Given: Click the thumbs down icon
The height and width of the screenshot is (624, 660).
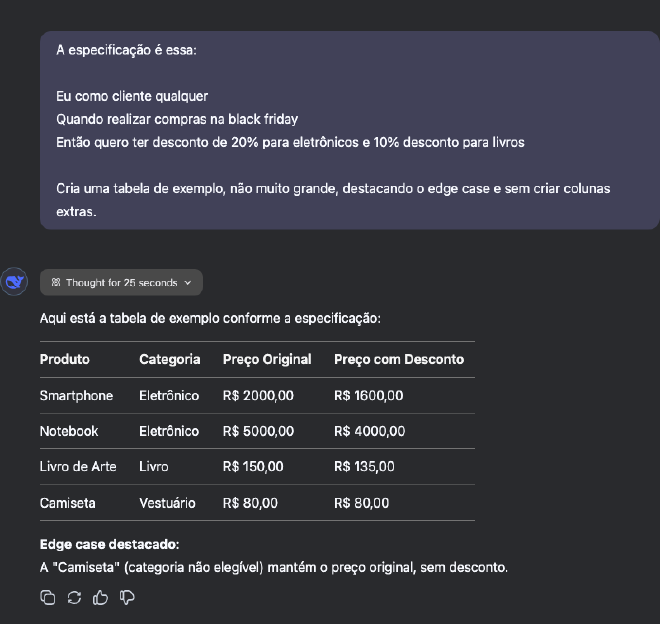Looking at the screenshot, I should tap(127, 598).
